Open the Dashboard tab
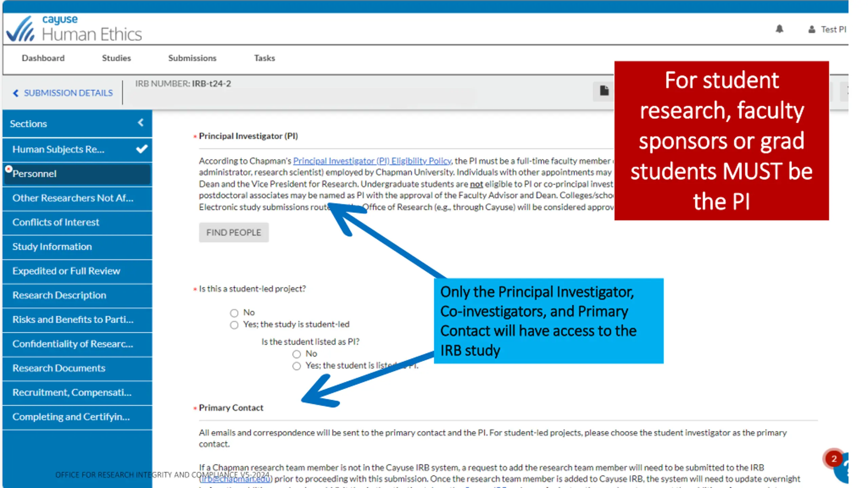The height and width of the screenshot is (488, 868). click(x=43, y=58)
